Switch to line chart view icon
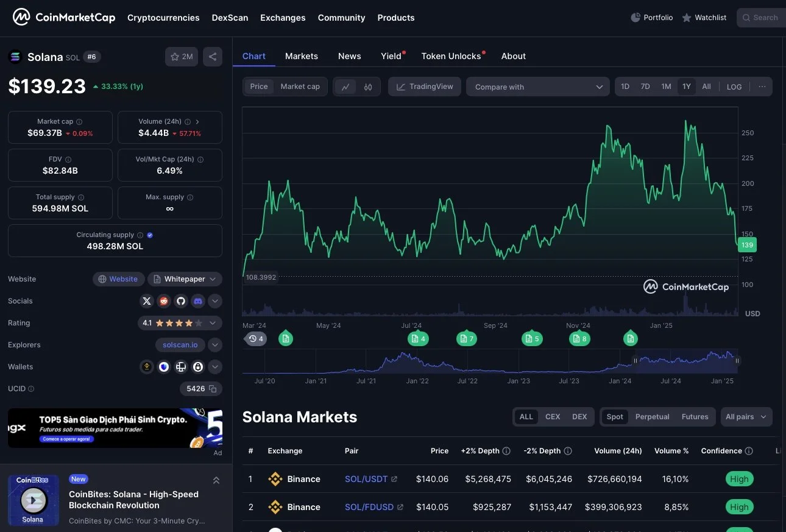The image size is (786, 532). pos(345,87)
